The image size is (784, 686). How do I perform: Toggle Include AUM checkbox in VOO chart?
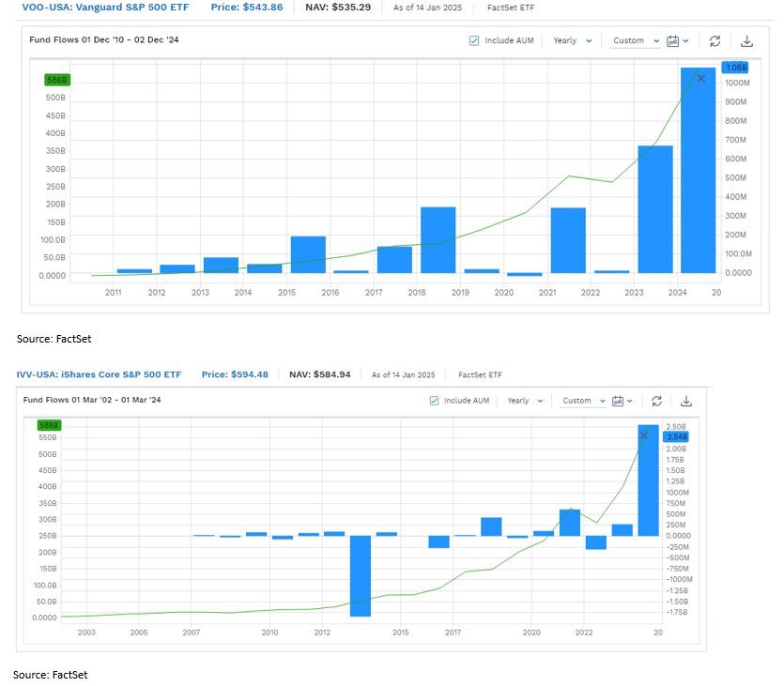coord(474,41)
